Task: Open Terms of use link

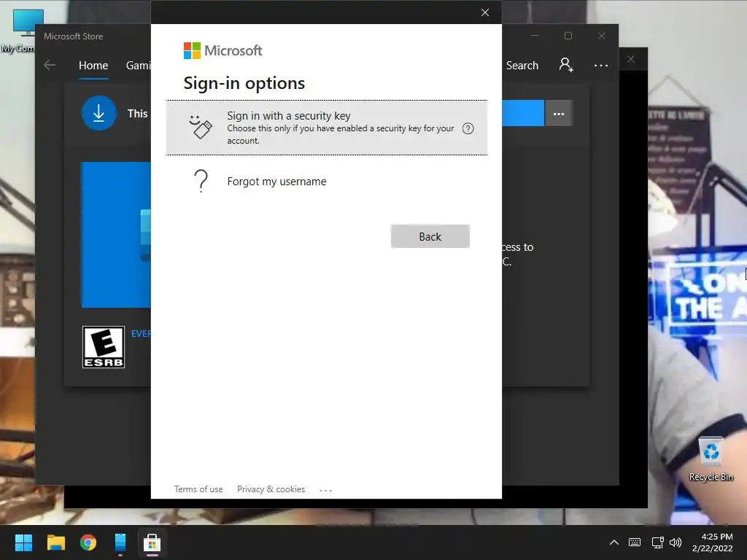Action: pos(198,489)
